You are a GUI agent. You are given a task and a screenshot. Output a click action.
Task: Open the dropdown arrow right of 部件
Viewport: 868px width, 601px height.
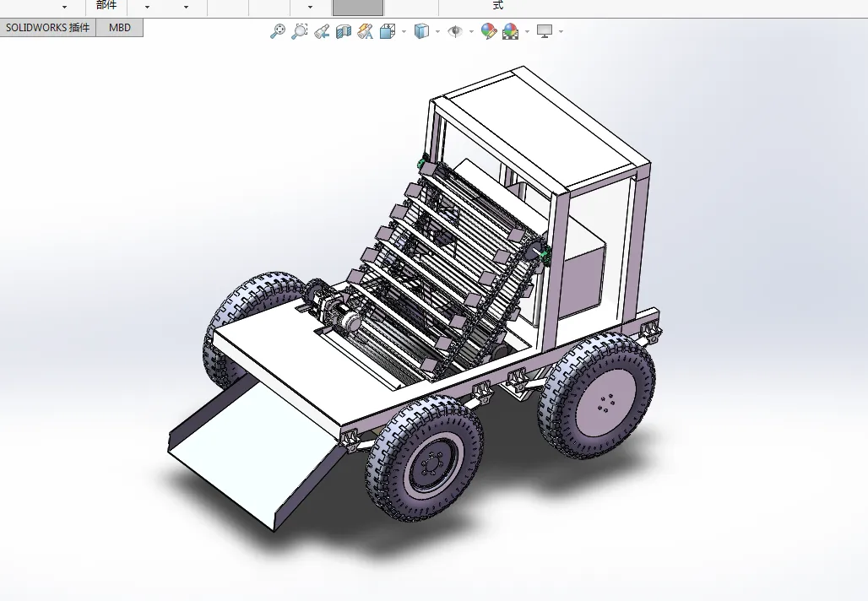[147, 7]
